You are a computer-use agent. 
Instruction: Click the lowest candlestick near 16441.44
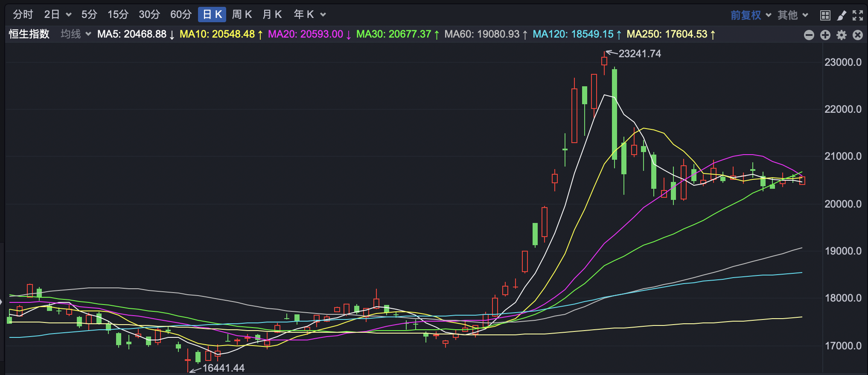(x=188, y=360)
